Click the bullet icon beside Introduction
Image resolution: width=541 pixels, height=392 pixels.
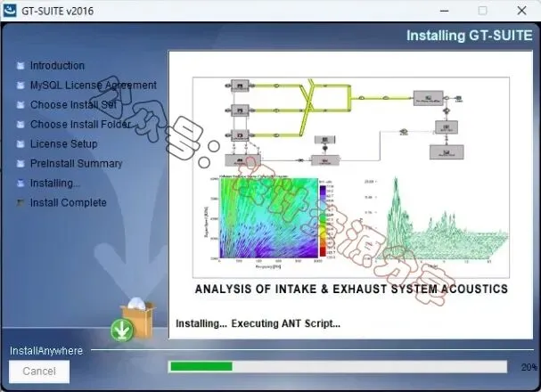[x=20, y=66]
